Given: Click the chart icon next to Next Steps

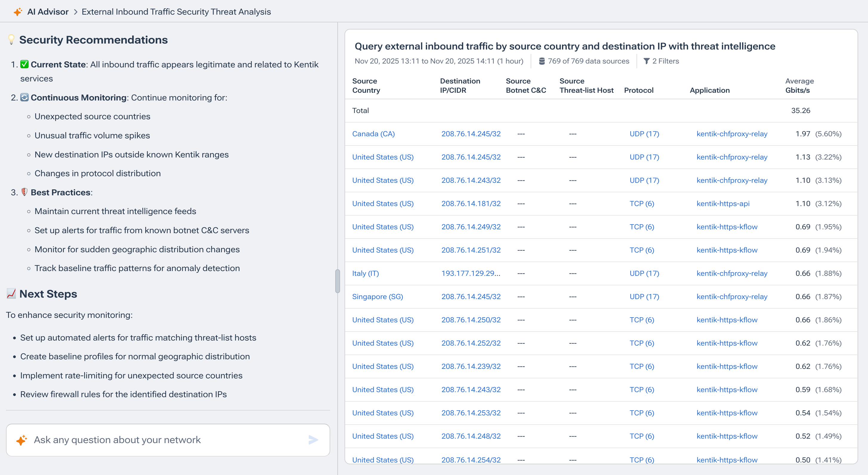Looking at the screenshot, I should [x=11, y=293].
